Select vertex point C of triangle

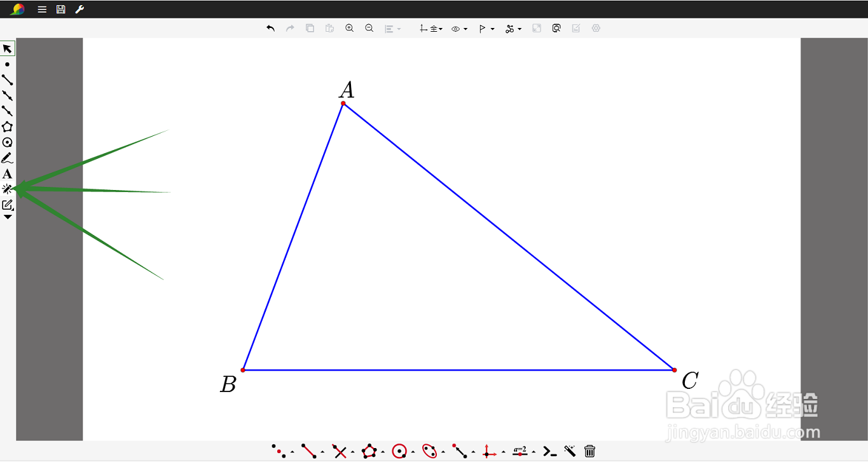(674, 370)
